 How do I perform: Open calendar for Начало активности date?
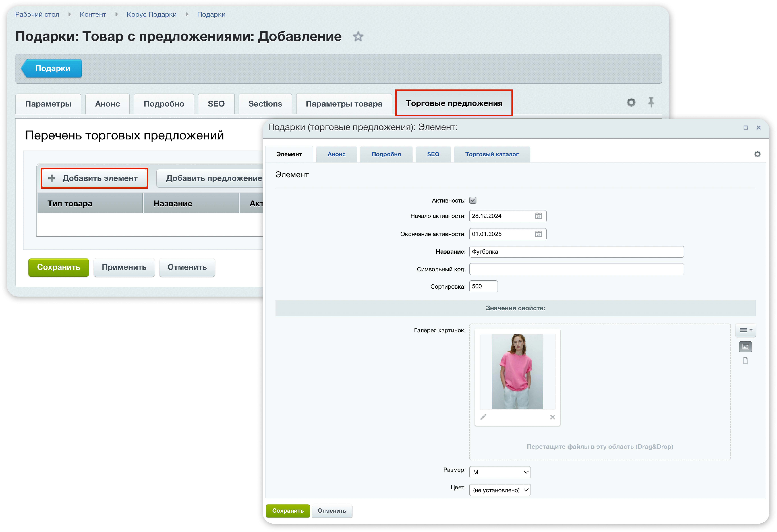point(538,216)
